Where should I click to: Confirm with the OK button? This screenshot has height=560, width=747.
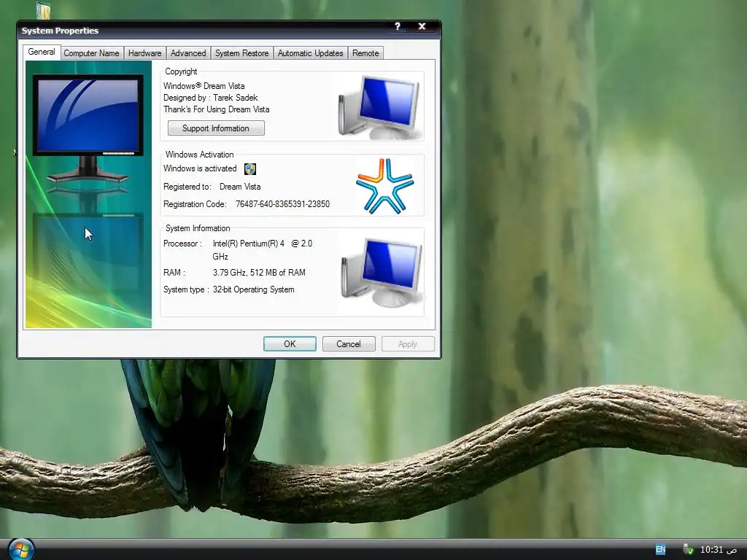[x=290, y=344]
